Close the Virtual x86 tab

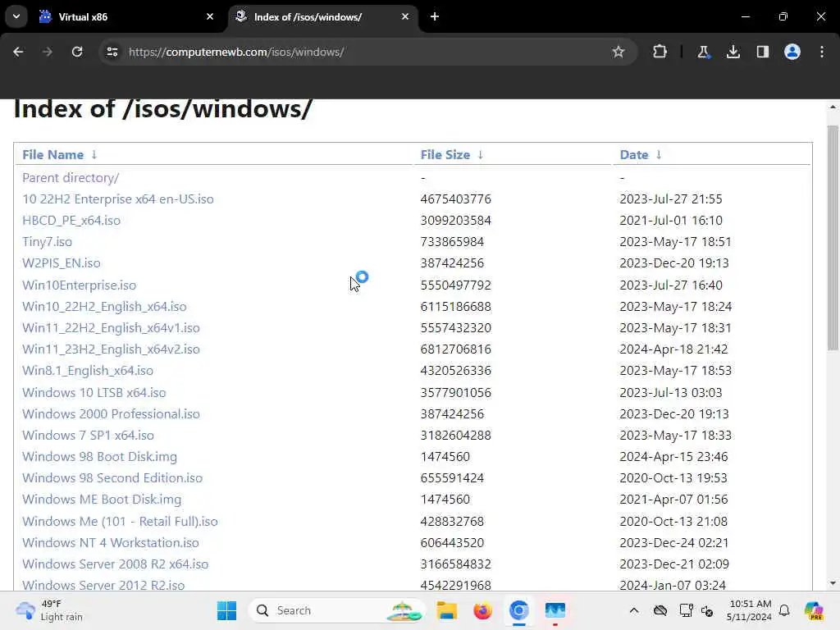(210, 16)
